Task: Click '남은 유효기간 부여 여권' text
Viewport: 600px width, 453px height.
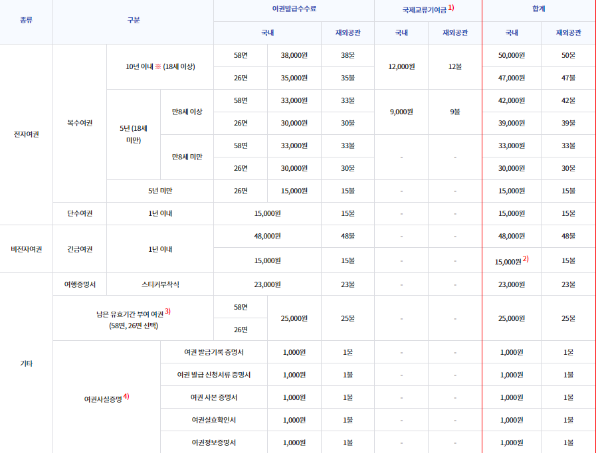Action: pos(130,314)
